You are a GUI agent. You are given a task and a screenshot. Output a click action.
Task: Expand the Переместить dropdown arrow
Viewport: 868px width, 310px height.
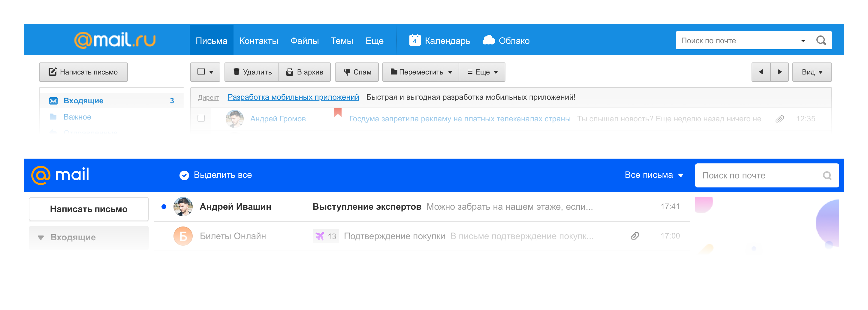[450, 72]
